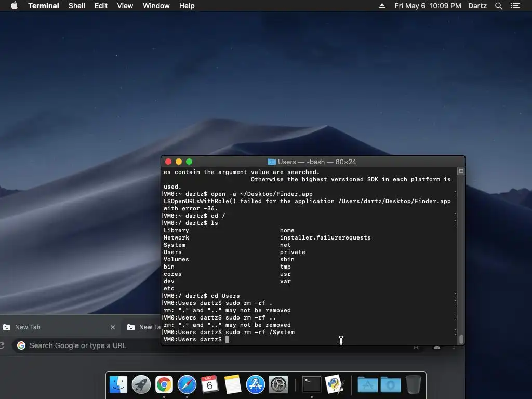
Task: Click Chrome's reload button
Action: (2, 345)
